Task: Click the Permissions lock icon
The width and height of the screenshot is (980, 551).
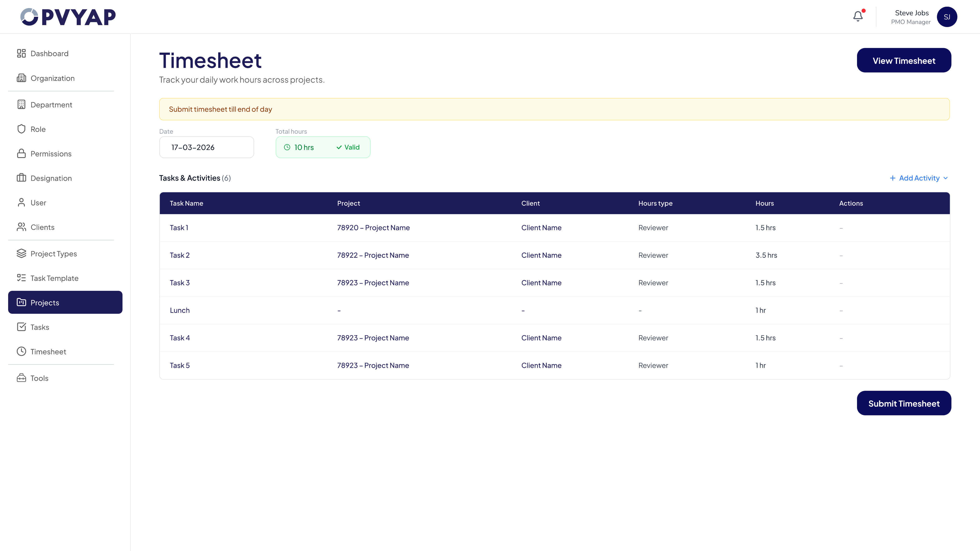Action: 21,153
